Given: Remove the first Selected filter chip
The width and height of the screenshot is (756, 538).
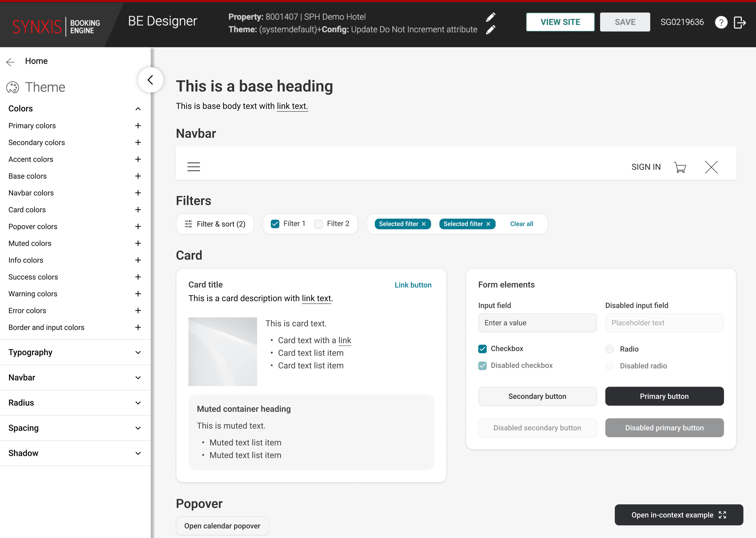Looking at the screenshot, I should pos(424,224).
